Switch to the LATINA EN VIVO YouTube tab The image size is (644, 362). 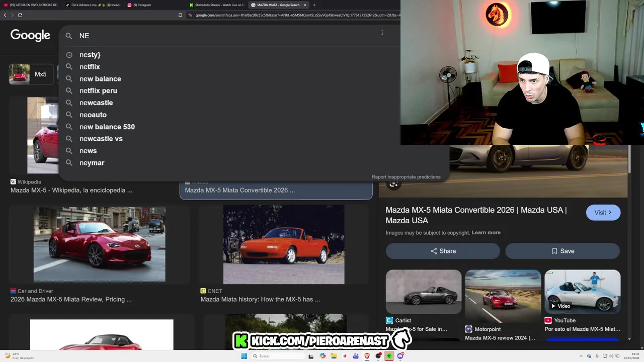point(30,5)
